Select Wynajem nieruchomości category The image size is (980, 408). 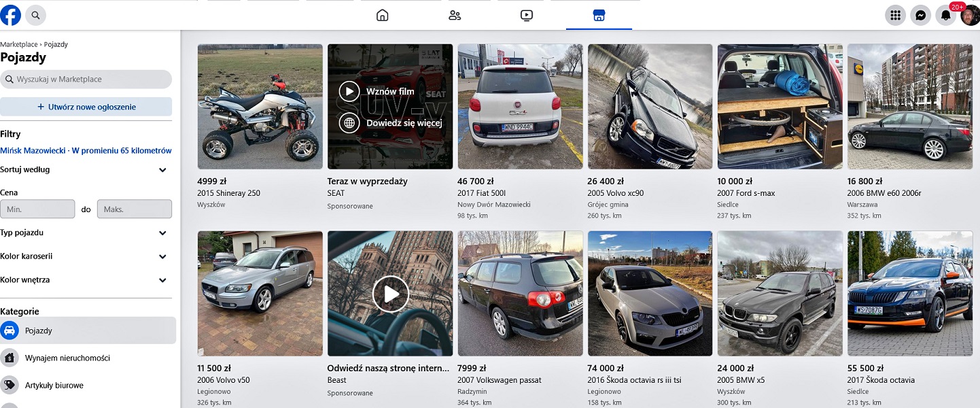click(x=88, y=358)
